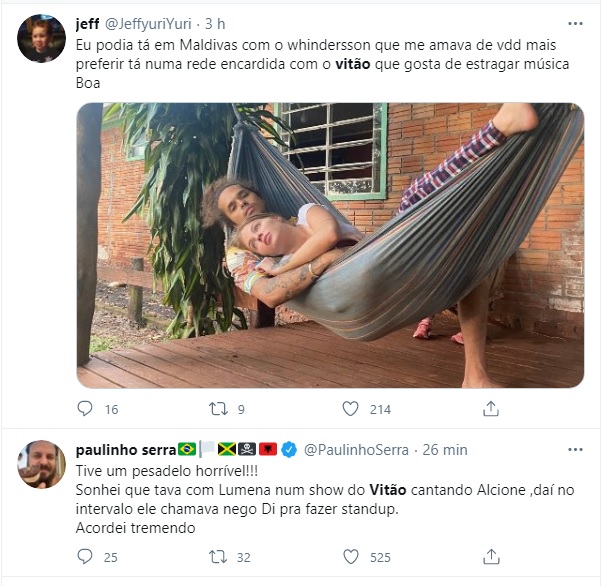Retweet jeff's tweet about Vitão
The image size is (604, 586).
click(x=219, y=409)
